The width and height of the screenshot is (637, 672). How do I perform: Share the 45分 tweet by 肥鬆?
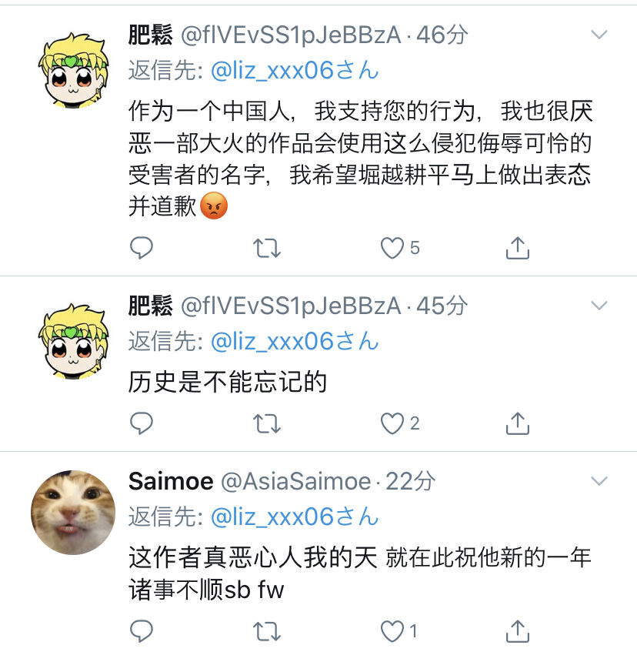[518, 423]
